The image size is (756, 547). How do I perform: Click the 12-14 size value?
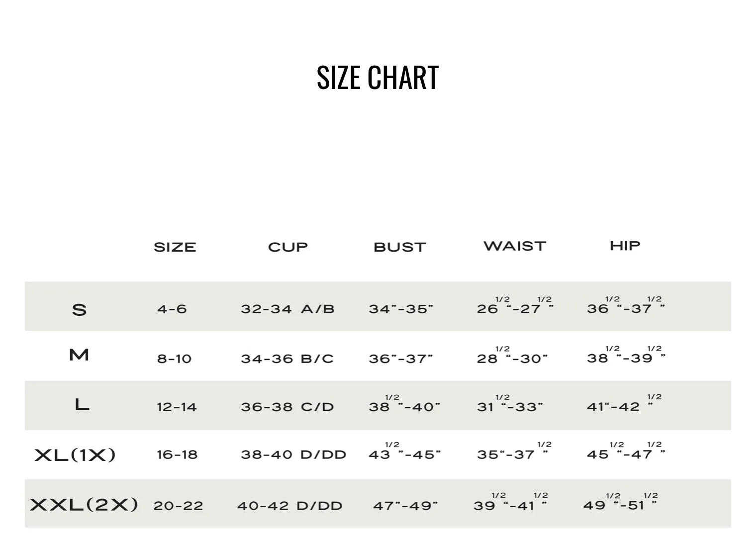pyautogui.click(x=177, y=407)
